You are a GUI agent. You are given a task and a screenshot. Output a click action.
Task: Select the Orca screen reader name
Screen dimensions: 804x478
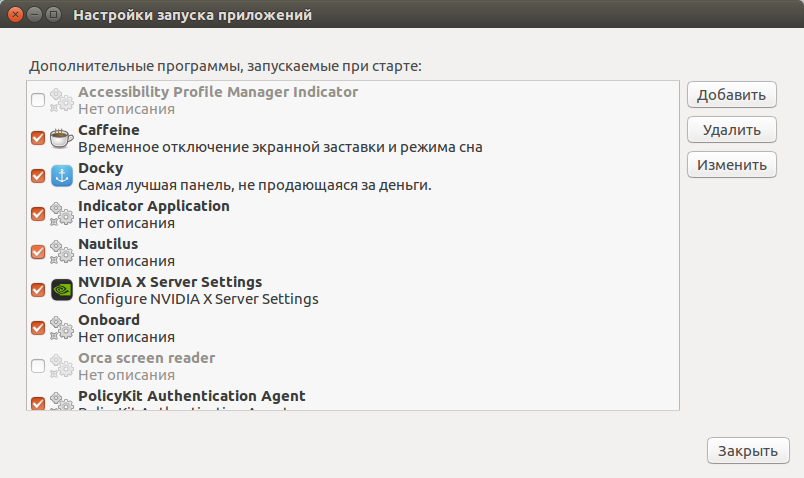coord(147,357)
